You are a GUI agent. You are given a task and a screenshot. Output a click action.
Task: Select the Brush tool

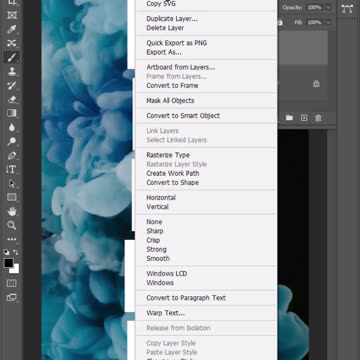click(12, 57)
